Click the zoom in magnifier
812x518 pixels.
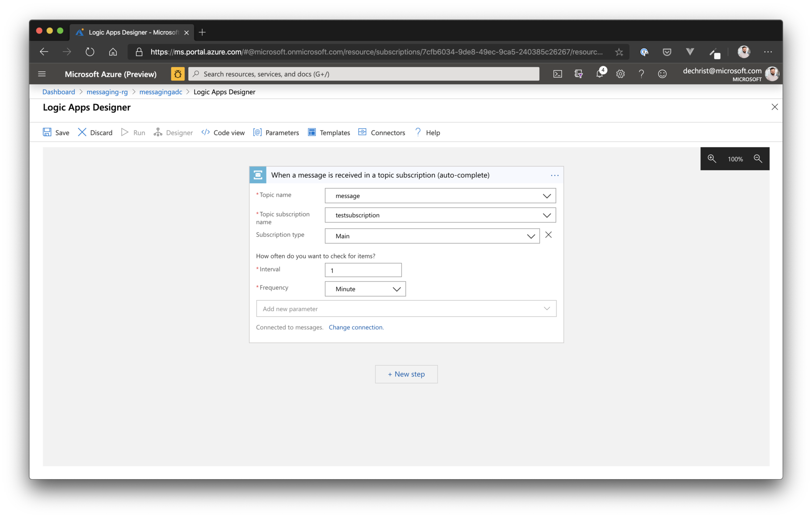point(712,159)
